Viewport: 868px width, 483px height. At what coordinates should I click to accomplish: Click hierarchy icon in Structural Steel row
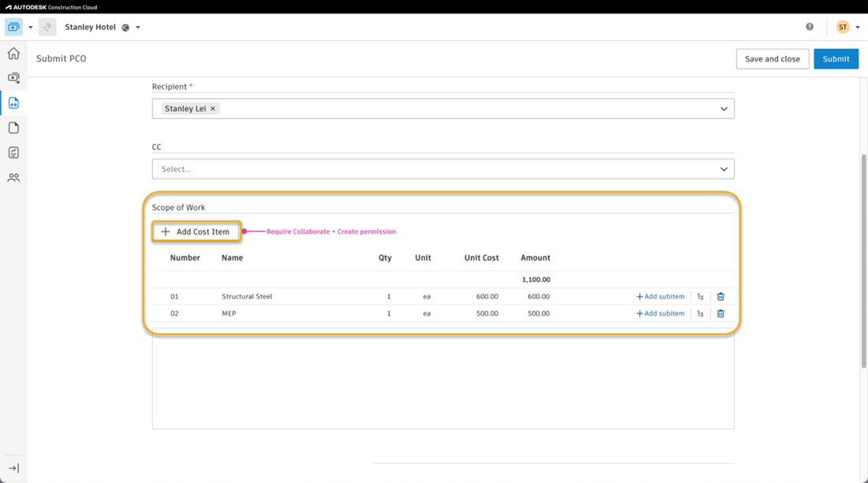coord(700,297)
